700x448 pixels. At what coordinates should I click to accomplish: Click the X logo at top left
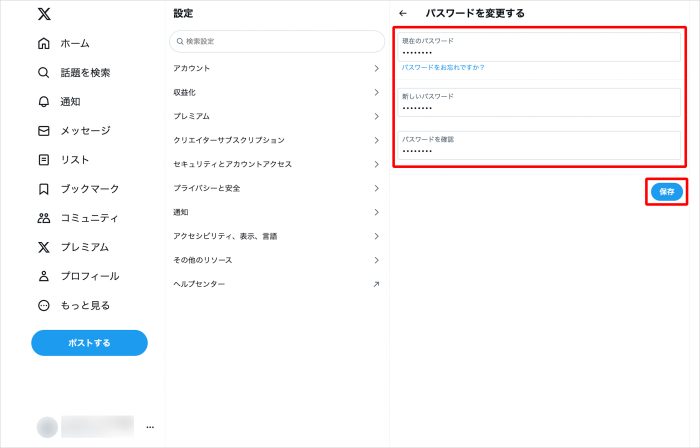[43, 14]
